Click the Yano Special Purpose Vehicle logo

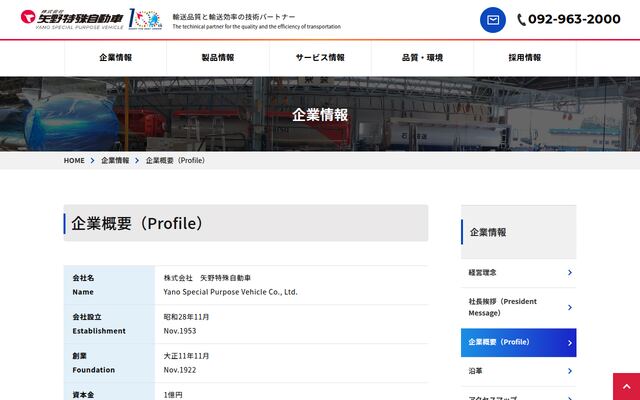point(72,19)
